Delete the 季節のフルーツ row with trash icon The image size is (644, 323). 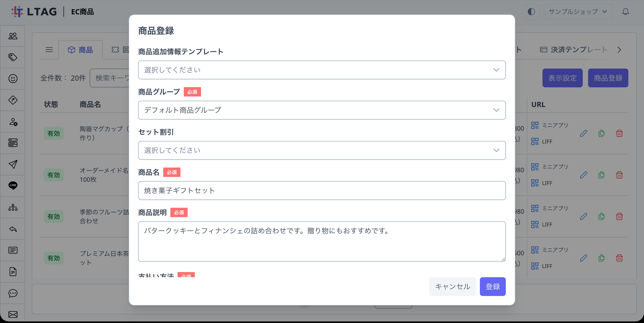[619, 216]
